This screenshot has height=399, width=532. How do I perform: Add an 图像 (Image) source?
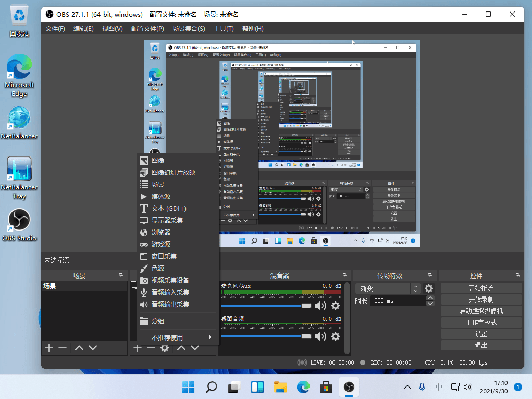click(x=177, y=160)
